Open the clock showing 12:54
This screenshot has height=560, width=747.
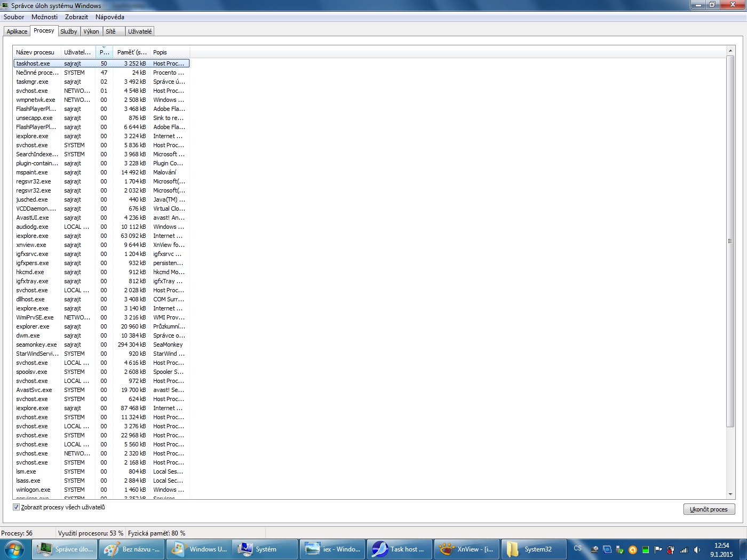721,550
